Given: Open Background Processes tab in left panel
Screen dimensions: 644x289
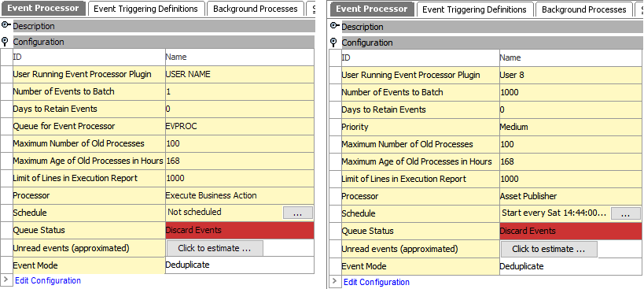Looking at the screenshot, I should point(255,9).
